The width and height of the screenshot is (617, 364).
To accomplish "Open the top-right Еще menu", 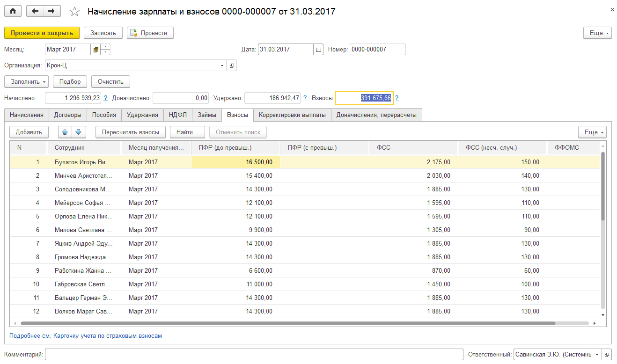I will tap(597, 33).
